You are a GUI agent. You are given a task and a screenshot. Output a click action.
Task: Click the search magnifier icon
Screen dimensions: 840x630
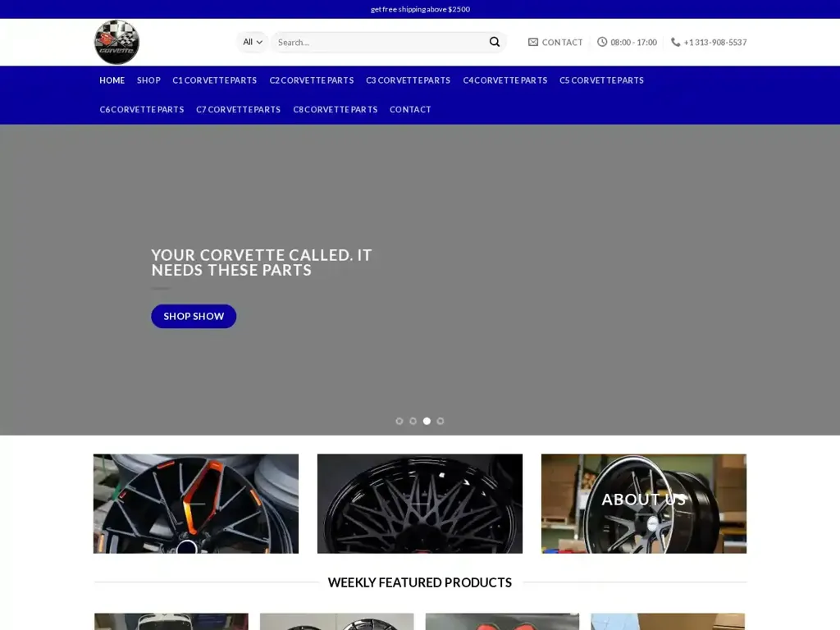pyautogui.click(x=495, y=41)
